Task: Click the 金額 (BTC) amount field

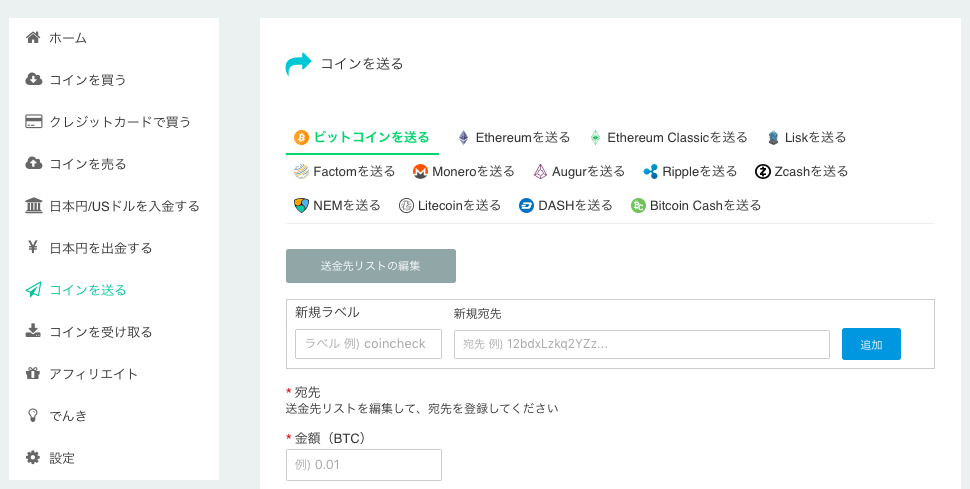Action: tap(364, 465)
